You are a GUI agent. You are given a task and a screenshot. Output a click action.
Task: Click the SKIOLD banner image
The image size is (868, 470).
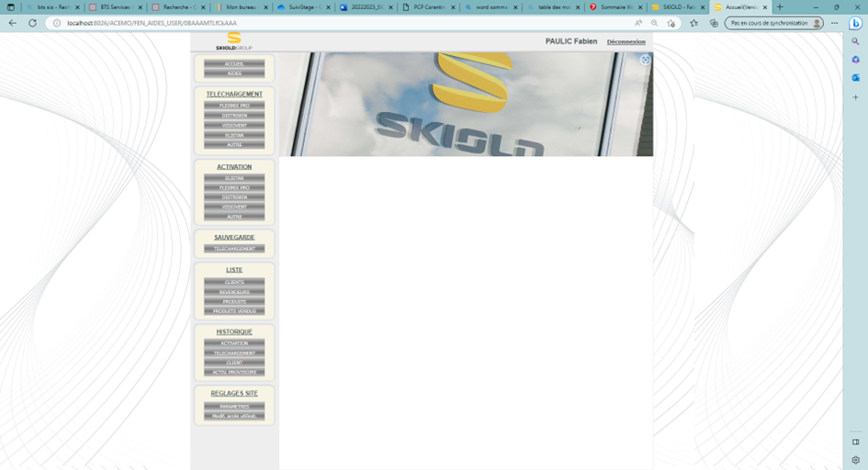[466, 104]
